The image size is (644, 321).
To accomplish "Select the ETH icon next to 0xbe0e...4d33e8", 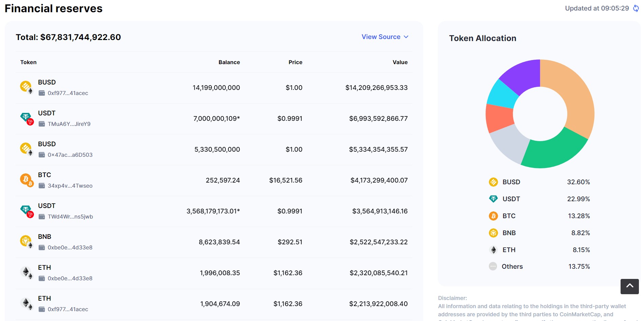I will click(x=26, y=272).
